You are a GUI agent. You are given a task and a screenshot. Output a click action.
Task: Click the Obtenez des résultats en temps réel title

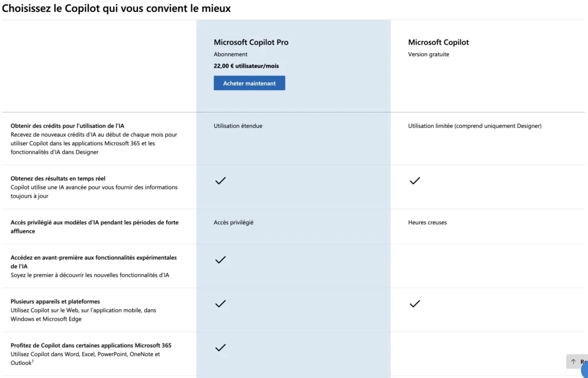(58, 178)
